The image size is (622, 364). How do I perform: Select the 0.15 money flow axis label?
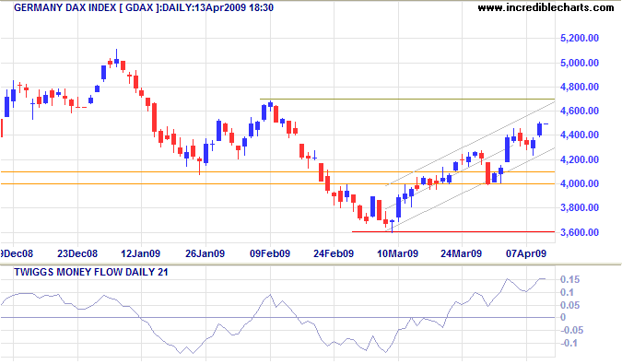pos(569,279)
